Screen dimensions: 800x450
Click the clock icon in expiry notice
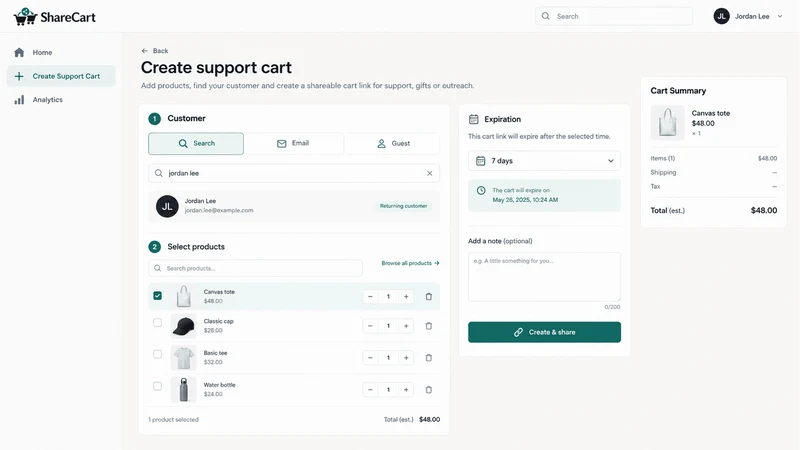[481, 190]
